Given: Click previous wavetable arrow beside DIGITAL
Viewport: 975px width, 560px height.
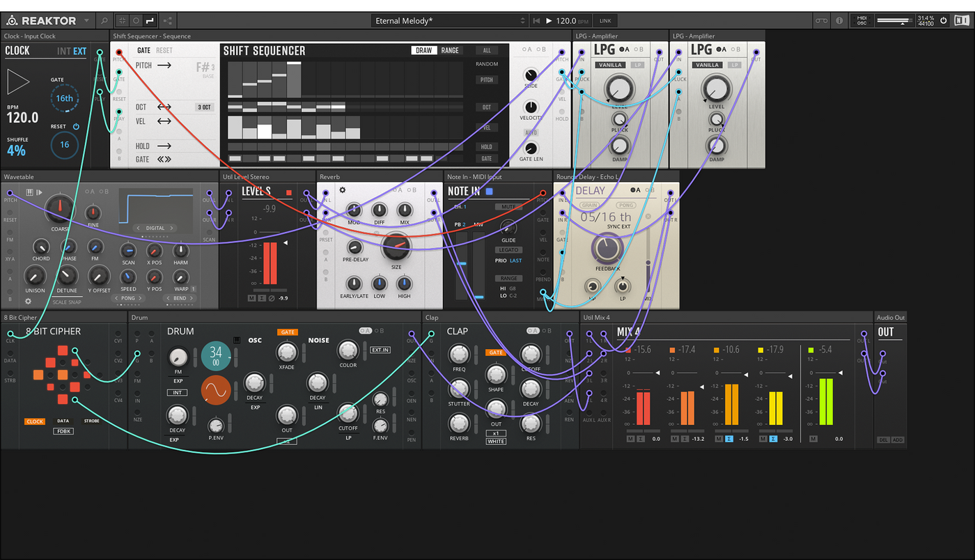Looking at the screenshot, I should coord(138,228).
